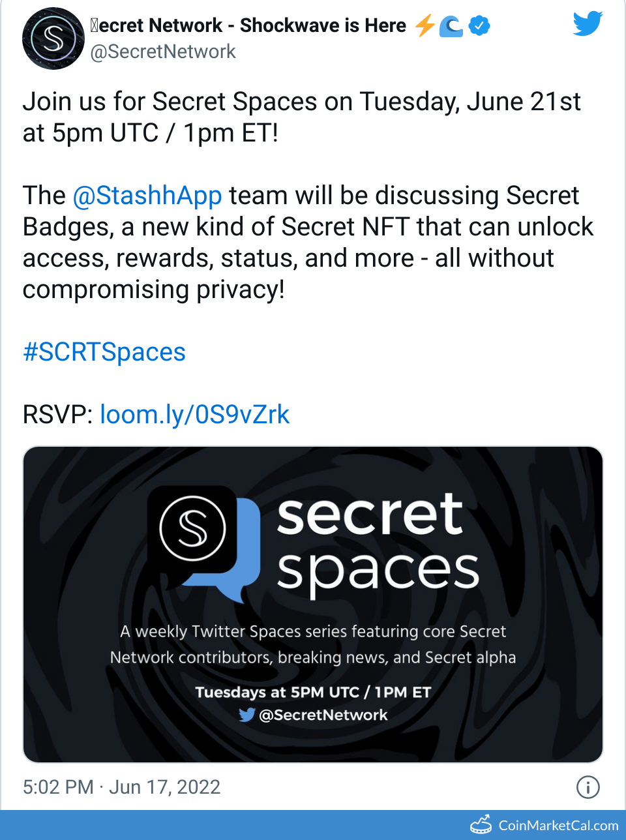626x840 pixels.
Task: Click the small Twitter bird inside the banner
Action: point(246,715)
